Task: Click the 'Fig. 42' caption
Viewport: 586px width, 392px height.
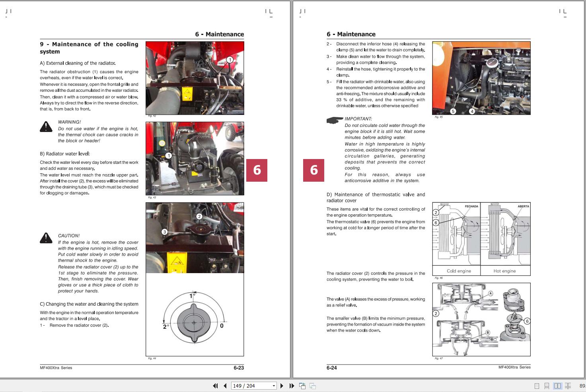Action: [152, 116]
